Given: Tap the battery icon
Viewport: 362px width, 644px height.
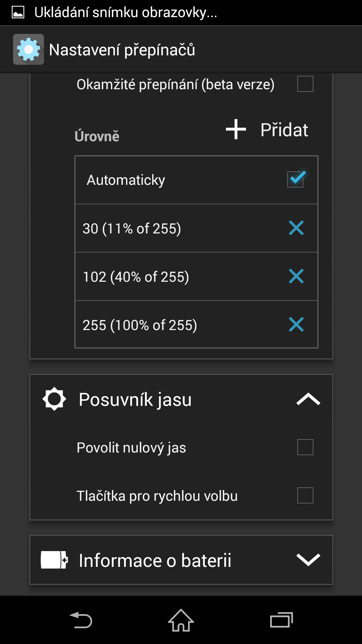Looking at the screenshot, I should pyautogui.click(x=54, y=560).
